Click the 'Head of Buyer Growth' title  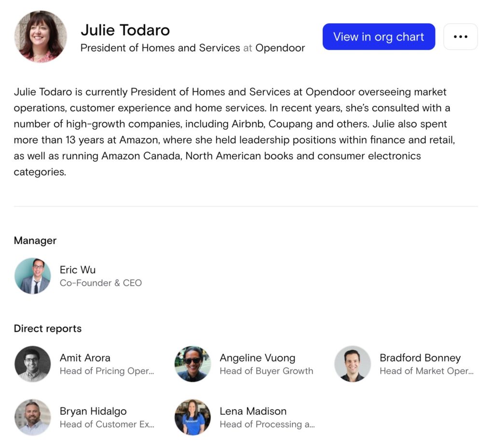click(x=266, y=371)
